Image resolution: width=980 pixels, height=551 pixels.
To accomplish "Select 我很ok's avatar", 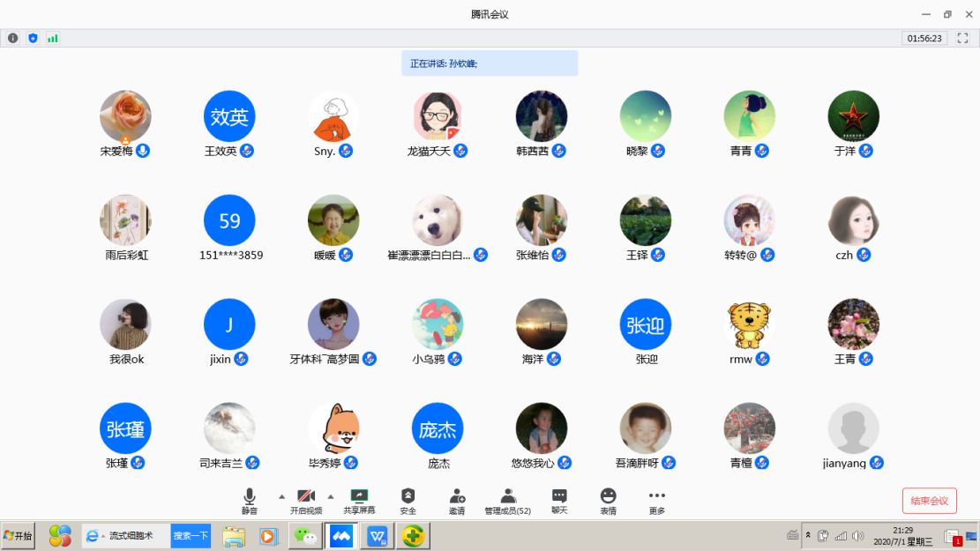I will pos(125,324).
